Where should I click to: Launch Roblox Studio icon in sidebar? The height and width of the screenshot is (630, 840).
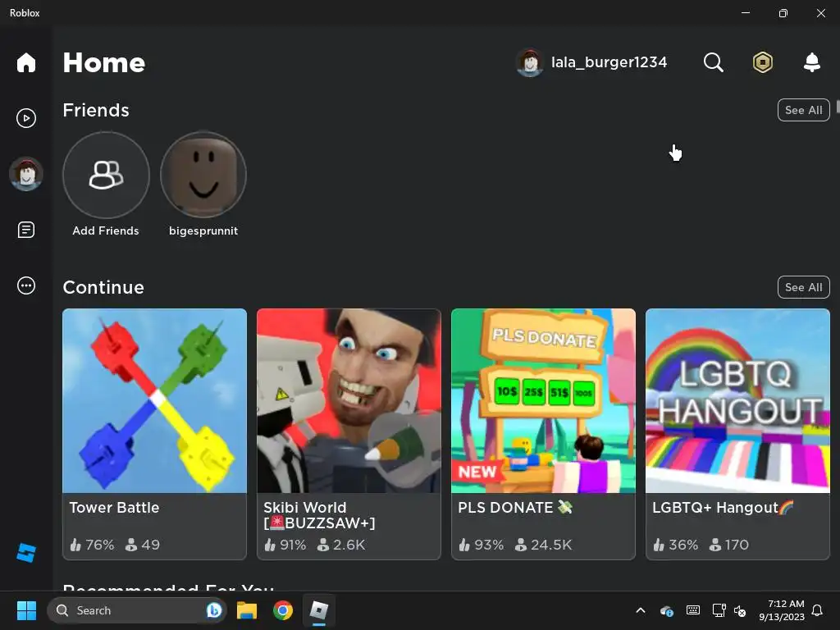click(x=25, y=552)
